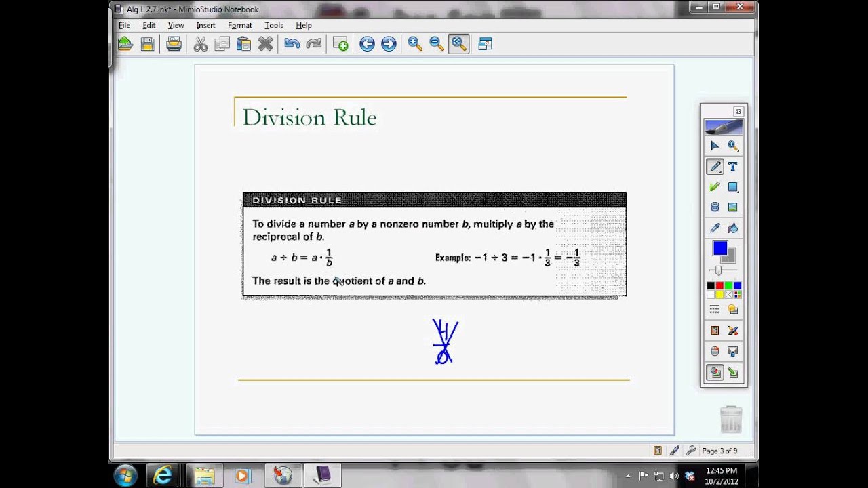
Task: Open the File menu
Action: point(125,25)
